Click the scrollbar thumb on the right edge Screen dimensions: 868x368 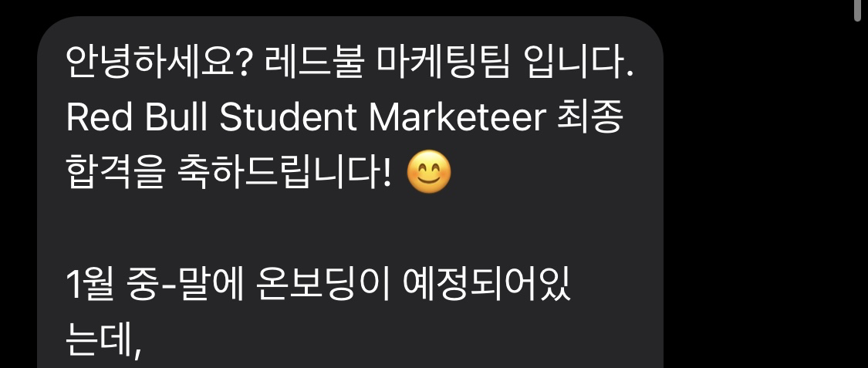858,9
